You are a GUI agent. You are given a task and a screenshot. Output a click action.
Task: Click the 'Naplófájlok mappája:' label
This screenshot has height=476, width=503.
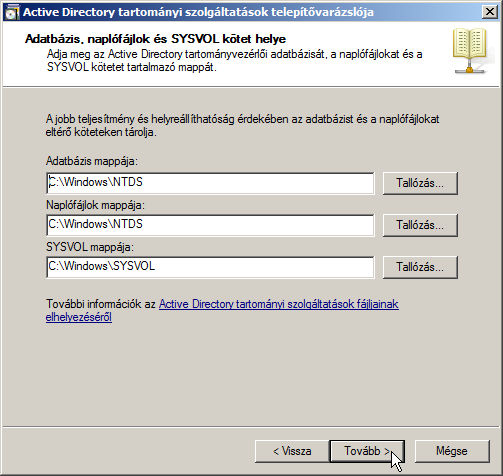pos(95,205)
